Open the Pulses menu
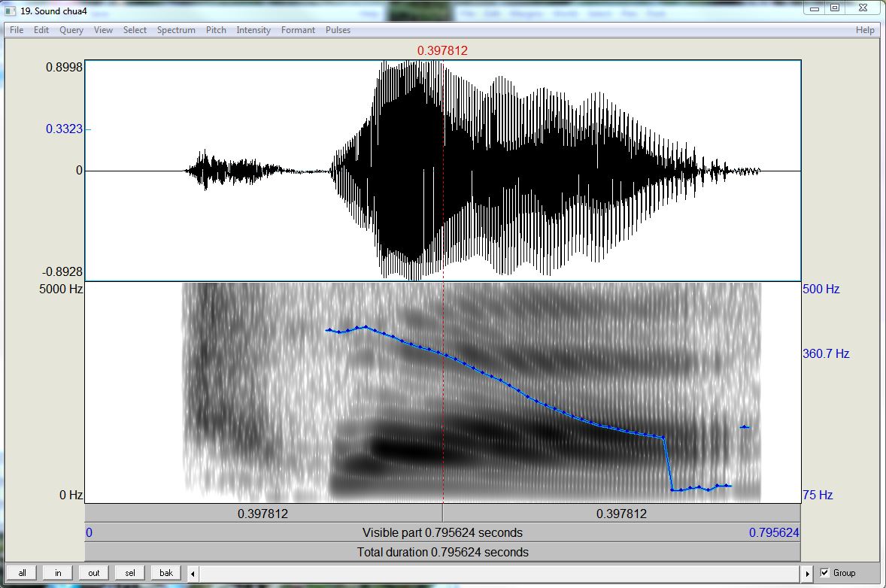Image resolution: width=886 pixels, height=588 pixels. coord(338,30)
